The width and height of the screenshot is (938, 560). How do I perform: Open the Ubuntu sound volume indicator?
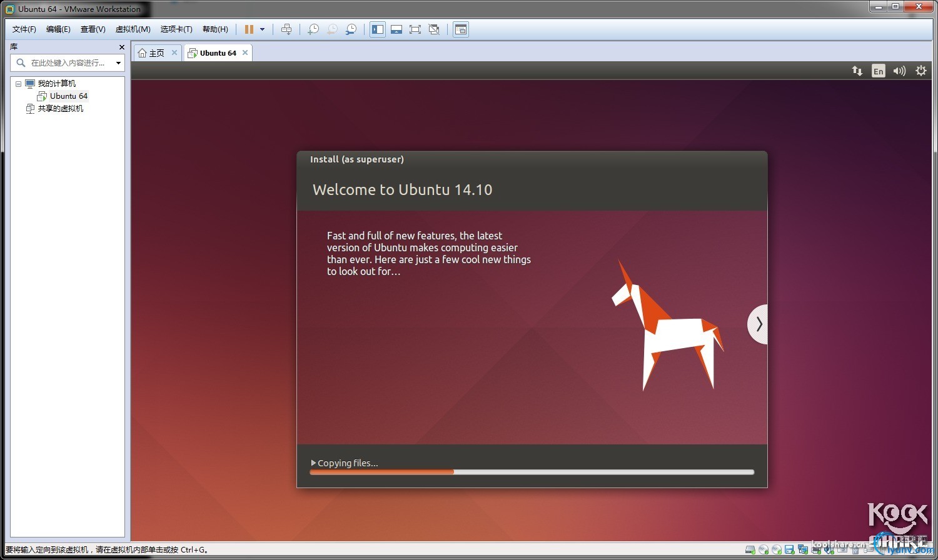click(899, 71)
